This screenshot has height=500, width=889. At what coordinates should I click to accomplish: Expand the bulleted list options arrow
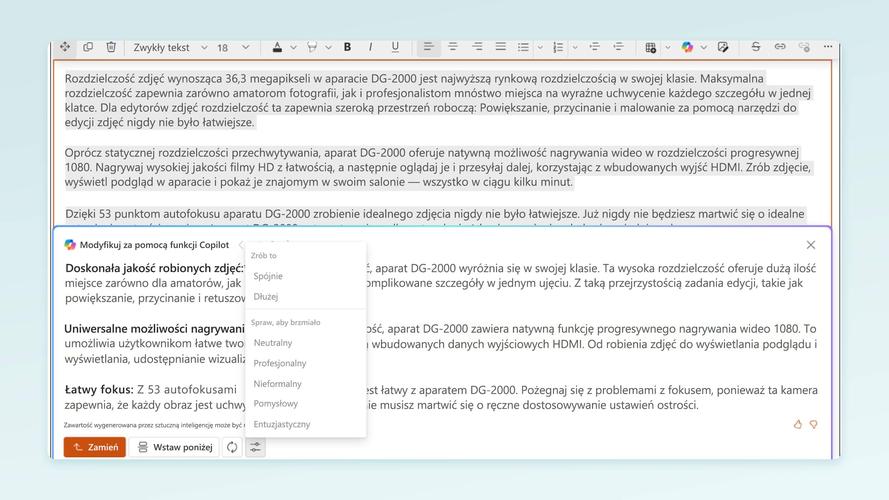541,47
